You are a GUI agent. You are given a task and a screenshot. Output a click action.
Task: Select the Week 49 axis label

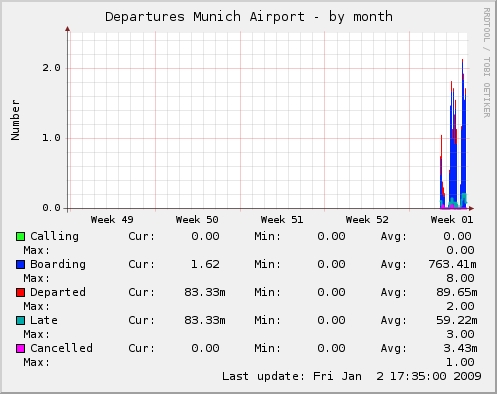click(x=112, y=220)
